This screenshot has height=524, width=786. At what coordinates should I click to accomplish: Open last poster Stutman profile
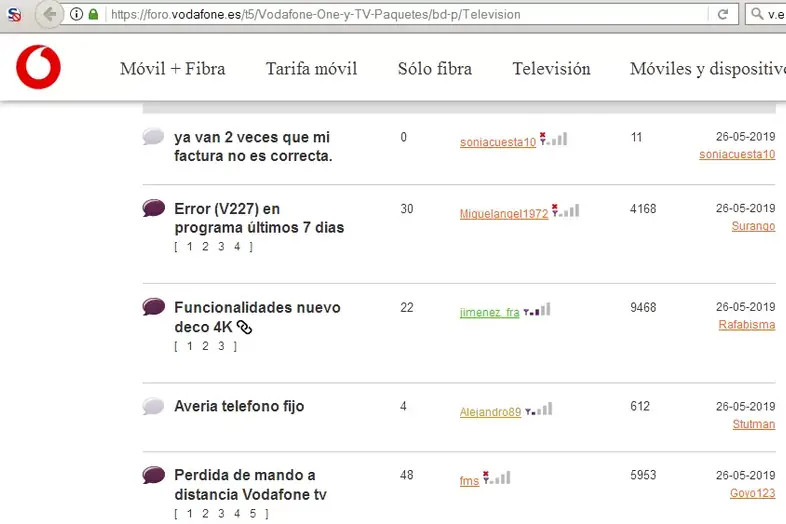pos(753,424)
